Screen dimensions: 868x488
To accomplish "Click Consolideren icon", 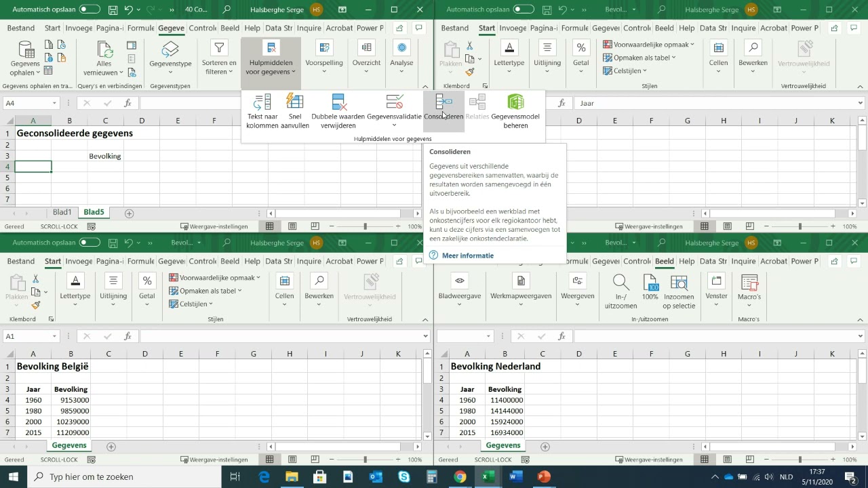I will pyautogui.click(x=443, y=102).
